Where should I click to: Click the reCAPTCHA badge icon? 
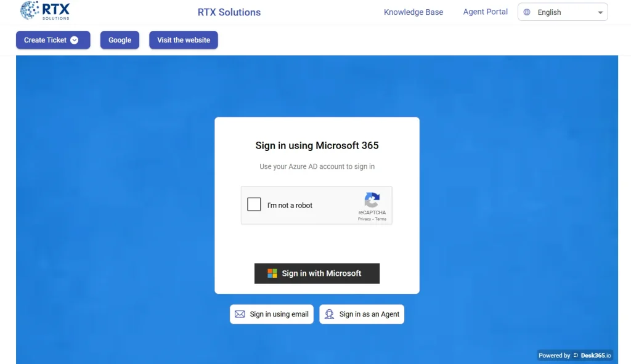372,200
